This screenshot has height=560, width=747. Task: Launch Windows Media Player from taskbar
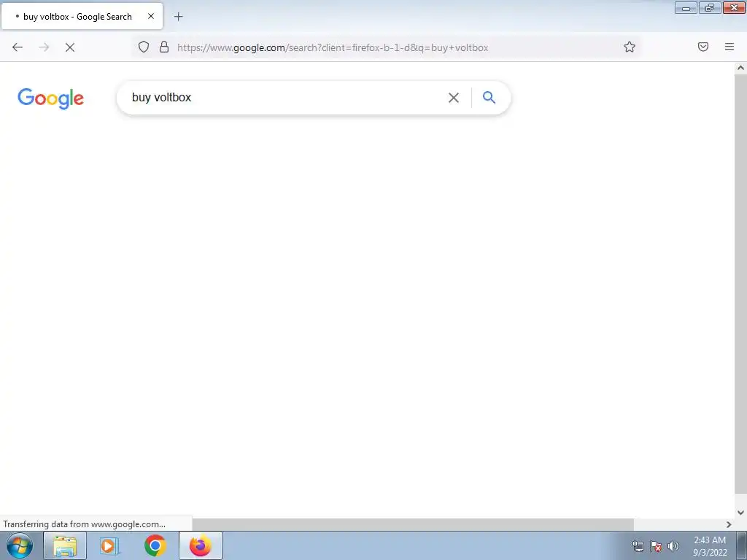[109, 545]
